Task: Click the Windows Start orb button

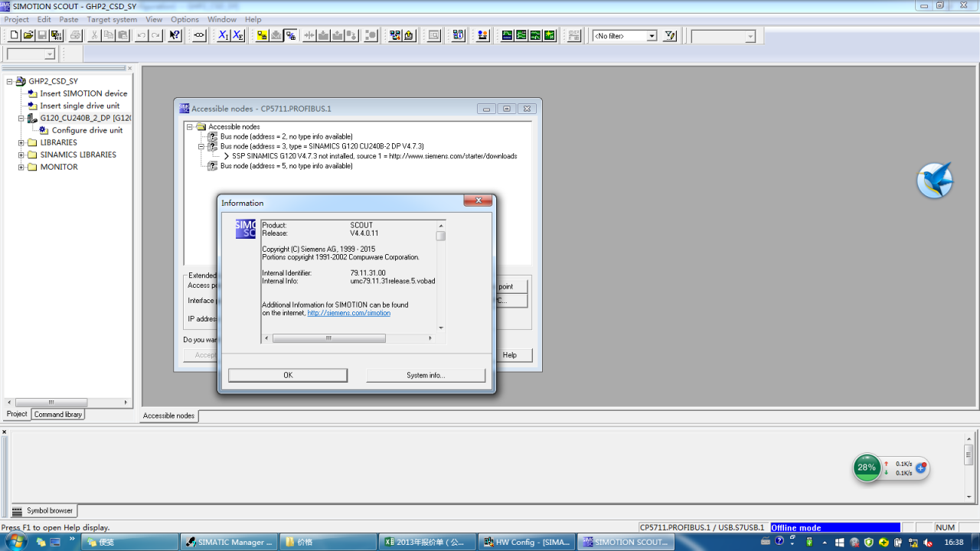Action: tap(15, 542)
